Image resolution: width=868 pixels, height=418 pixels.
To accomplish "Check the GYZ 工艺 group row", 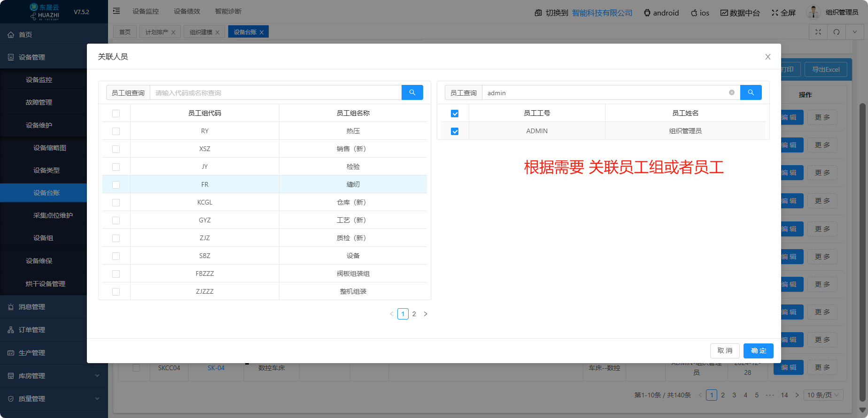I will coord(116,220).
